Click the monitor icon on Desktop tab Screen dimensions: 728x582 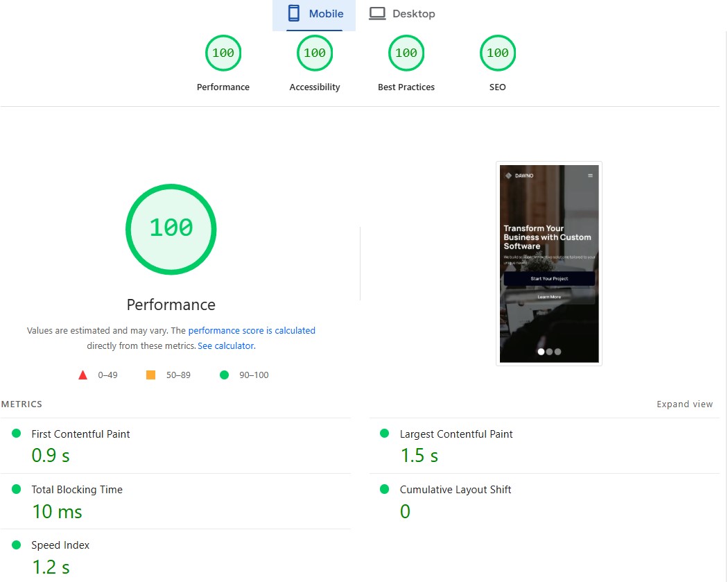pyautogui.click(x=377, y=12)
